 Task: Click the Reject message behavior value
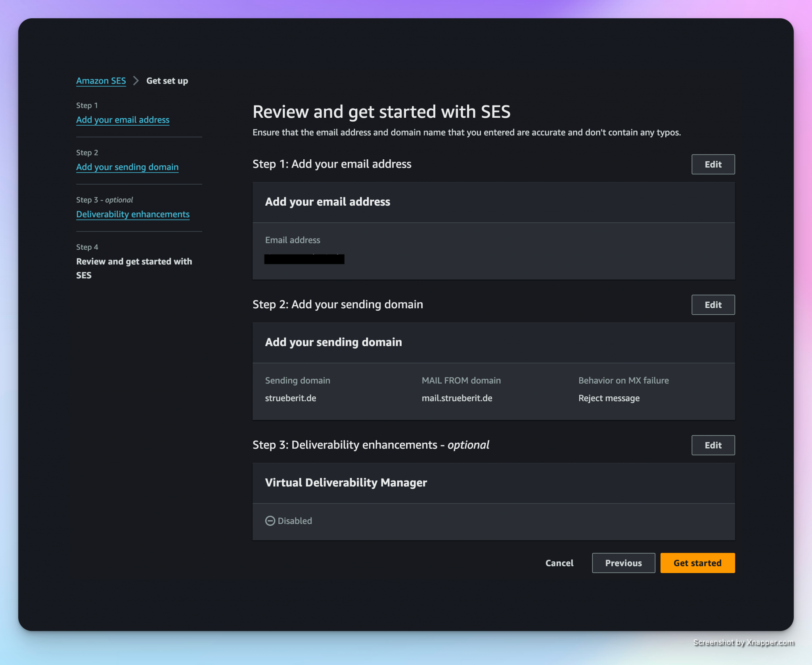609,398
